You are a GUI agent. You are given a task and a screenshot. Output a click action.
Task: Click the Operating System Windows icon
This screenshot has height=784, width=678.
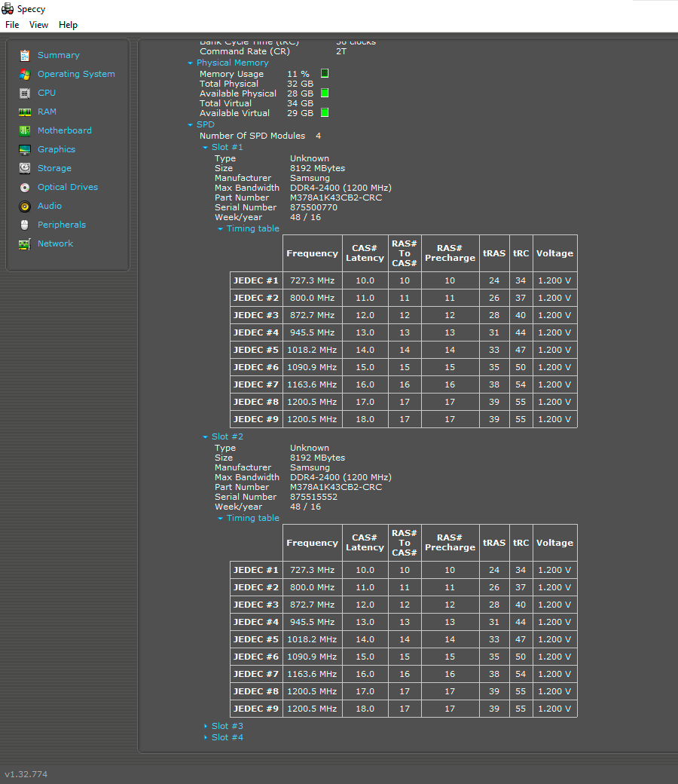coord(25,74)
